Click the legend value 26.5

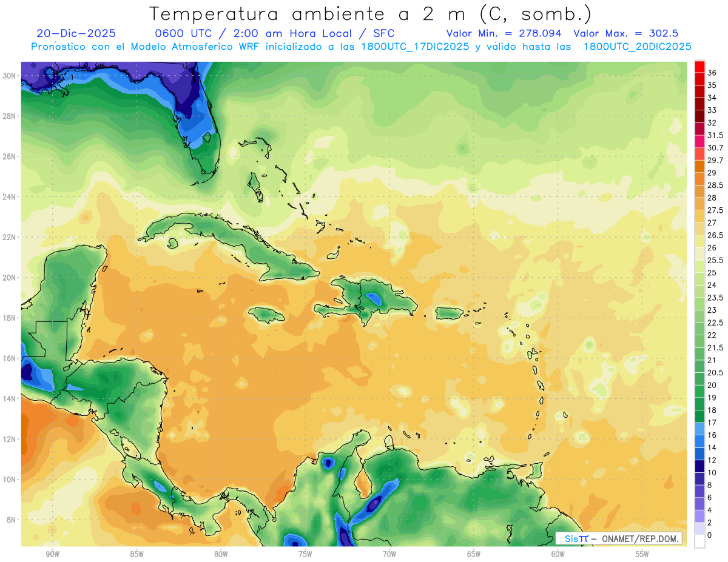click(715, 235)
